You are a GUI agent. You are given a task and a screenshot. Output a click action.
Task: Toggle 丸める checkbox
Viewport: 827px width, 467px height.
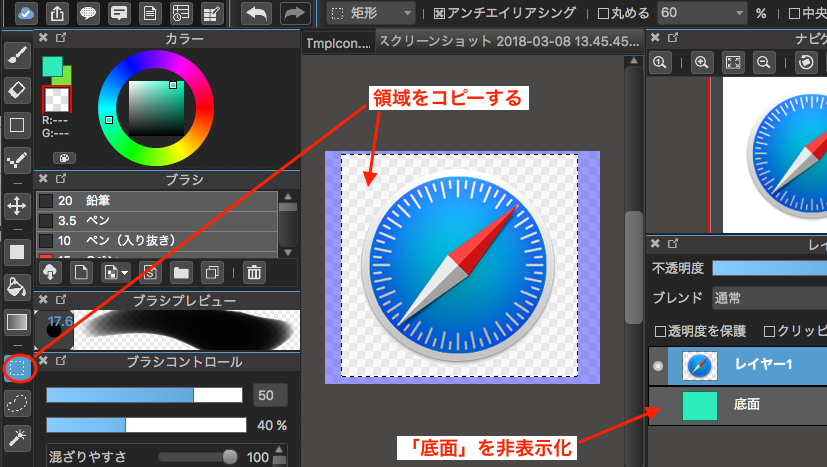[603, 14]
